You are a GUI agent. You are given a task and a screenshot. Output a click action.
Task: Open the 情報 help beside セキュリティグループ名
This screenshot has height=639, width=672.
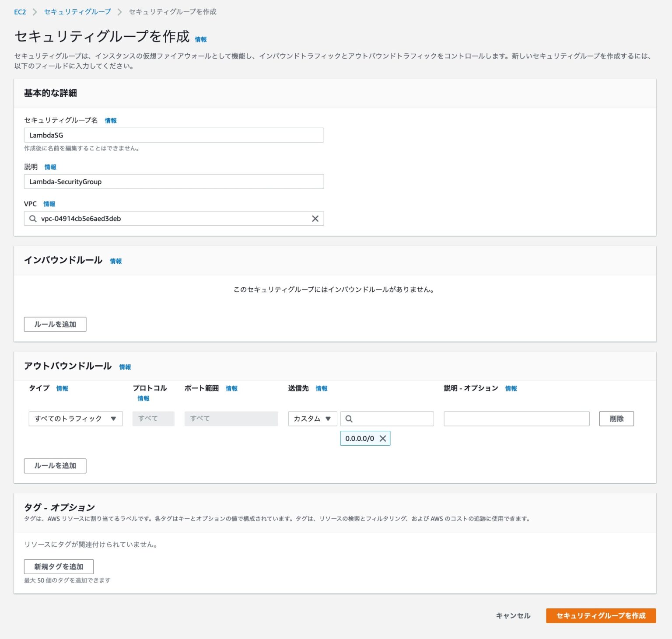pos(111,120)
